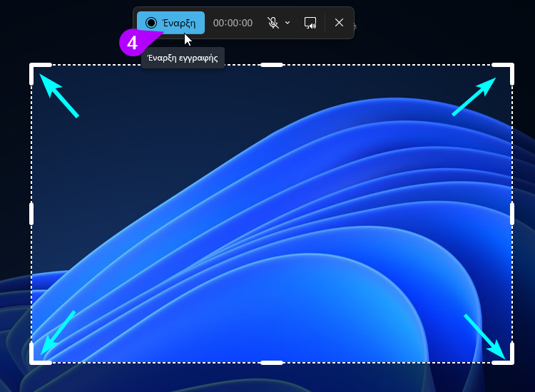Close the recording toolbar with X
535x392 pixels.
tap(339, 23)
